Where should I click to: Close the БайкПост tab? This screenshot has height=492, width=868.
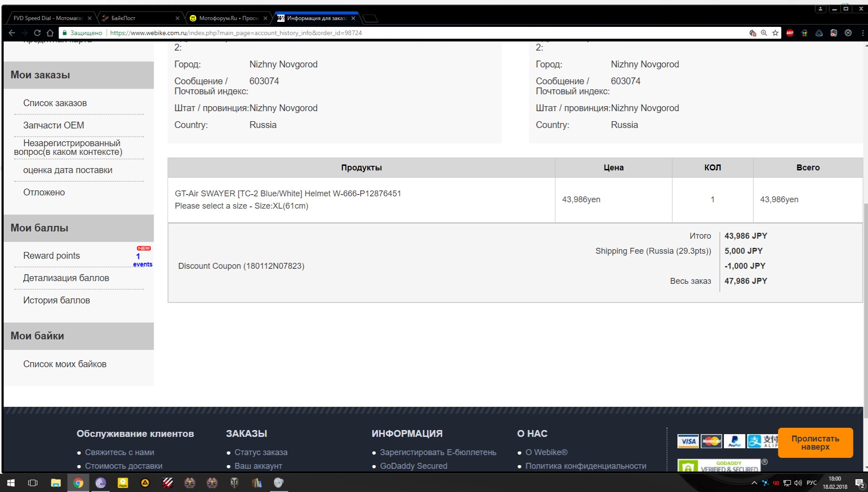click(x=177, y=18)
